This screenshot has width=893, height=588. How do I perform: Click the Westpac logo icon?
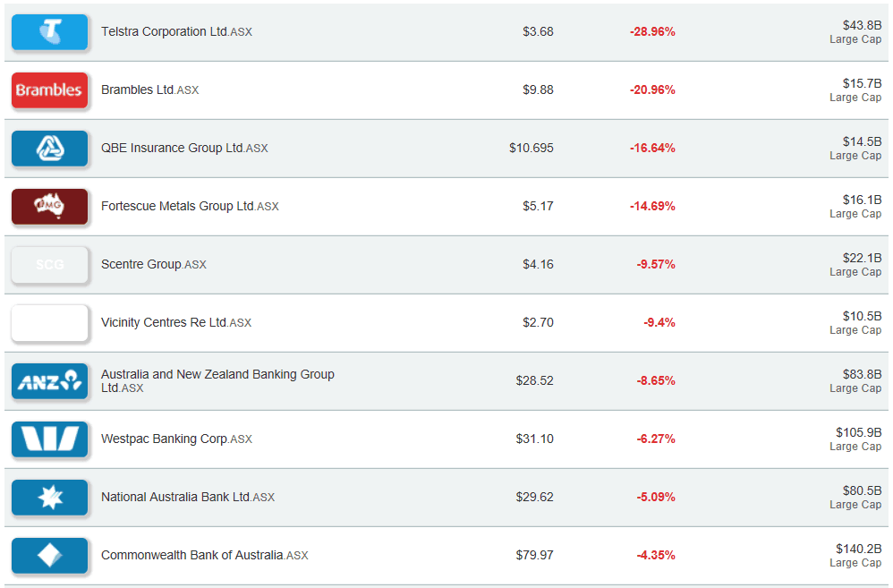point(49,439)
